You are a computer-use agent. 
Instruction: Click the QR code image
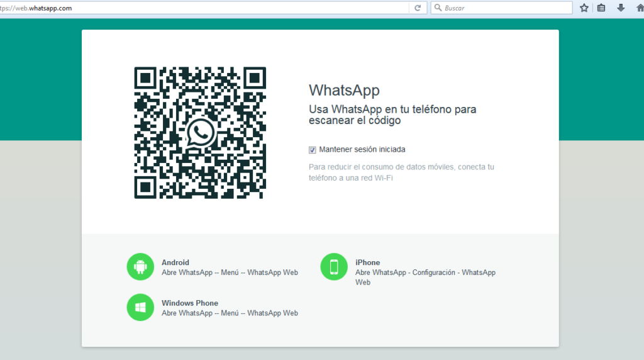(164, 94)
